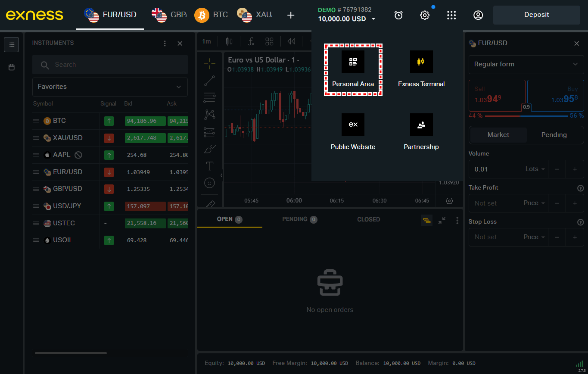588x374 pixels.
Task: Open the Instruments panel three-dot menu
Action: 165,44
